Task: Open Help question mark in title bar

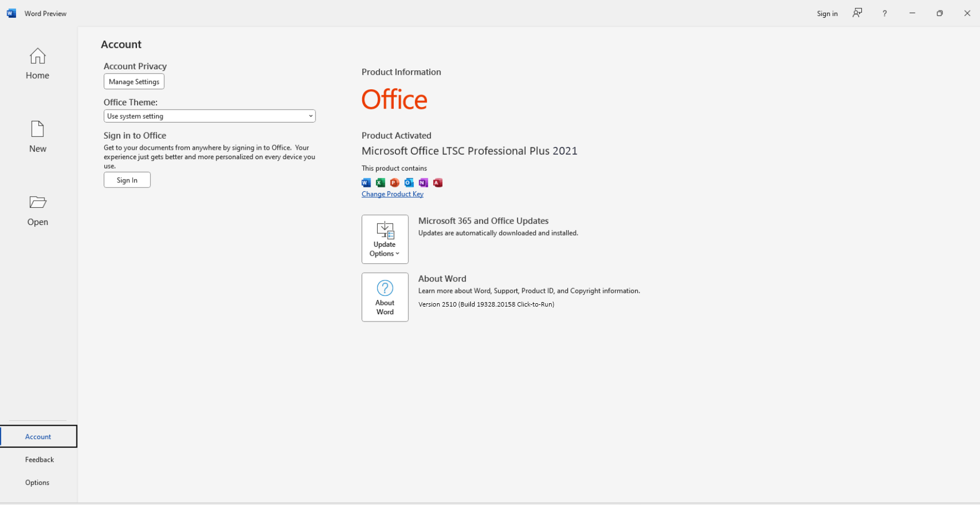Action: coord(885,13)
